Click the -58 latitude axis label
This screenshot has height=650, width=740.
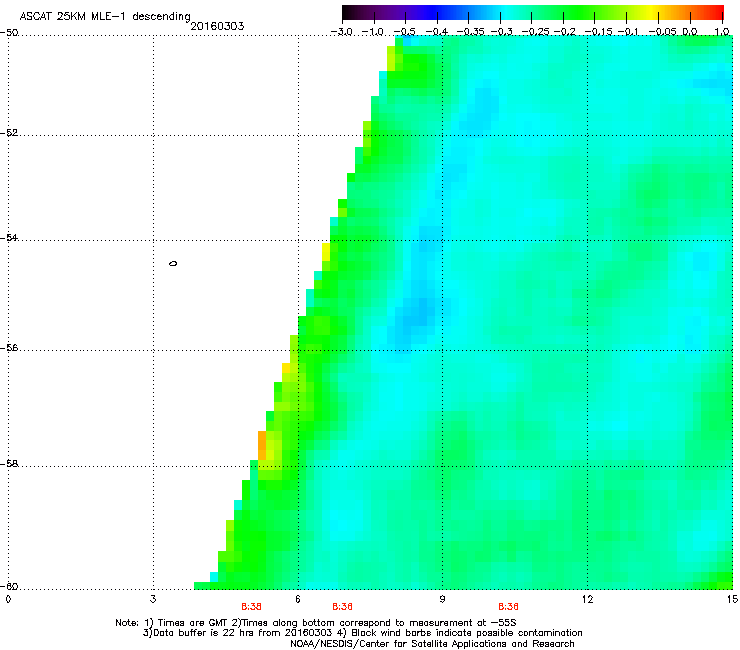[x=9, y=464]
